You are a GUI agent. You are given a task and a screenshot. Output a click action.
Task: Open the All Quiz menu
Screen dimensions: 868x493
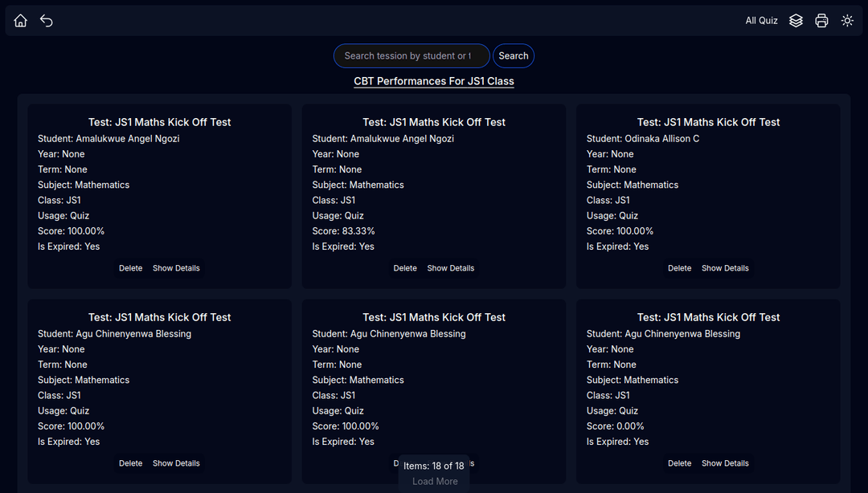(x=761, y=20)
